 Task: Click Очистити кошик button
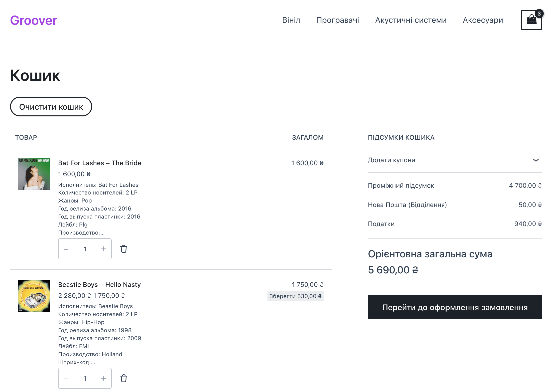click(x=51, y=107)
